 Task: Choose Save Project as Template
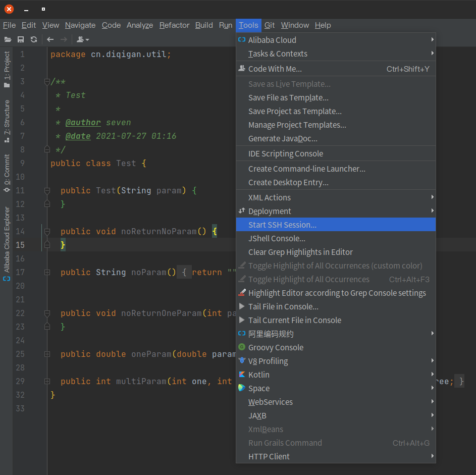coord(336,112)
